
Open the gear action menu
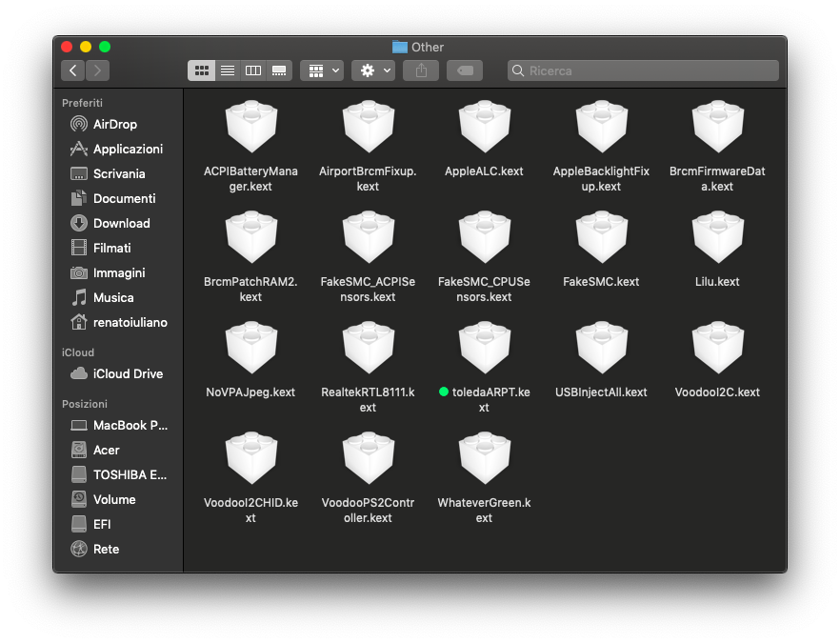point(373,70)
